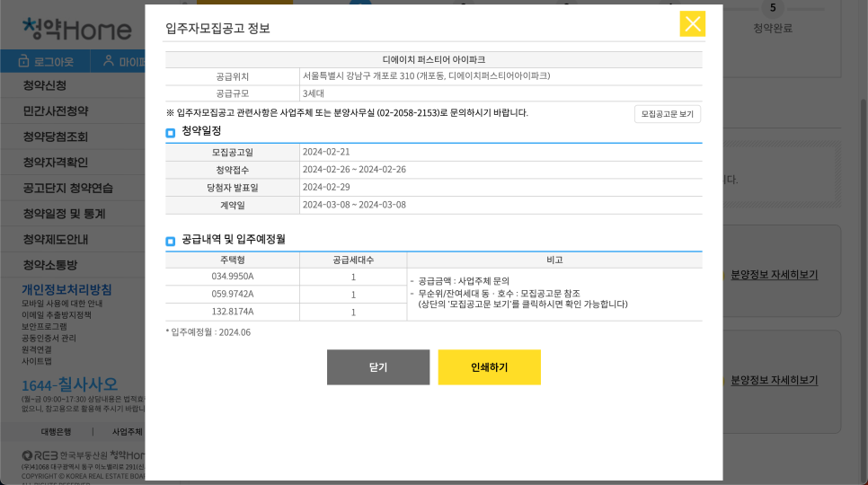This screenshot has width=868, height=485.
Task: Open the 개인정보처리방침 link
Action: click(67, 290)
